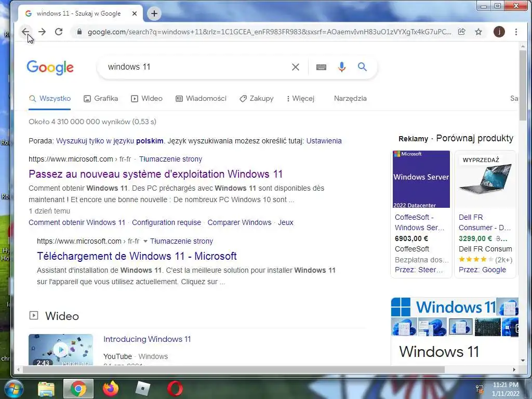Play the Introducing Windows 11 video thumbnail
This screenshot has height=399, width=532.
(x=61, y=350)
